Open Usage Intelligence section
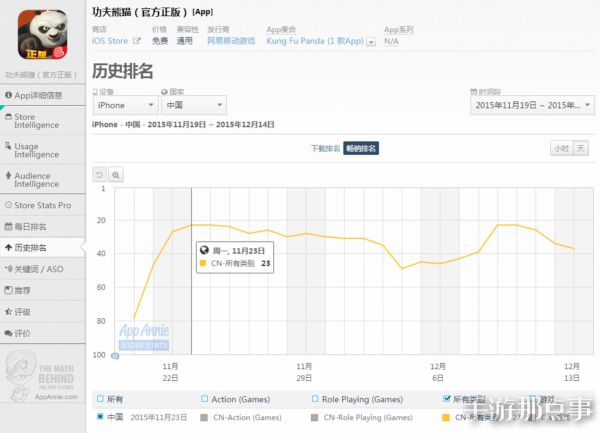The width and height of the screenshot is (600, 433). coord(42,150)
